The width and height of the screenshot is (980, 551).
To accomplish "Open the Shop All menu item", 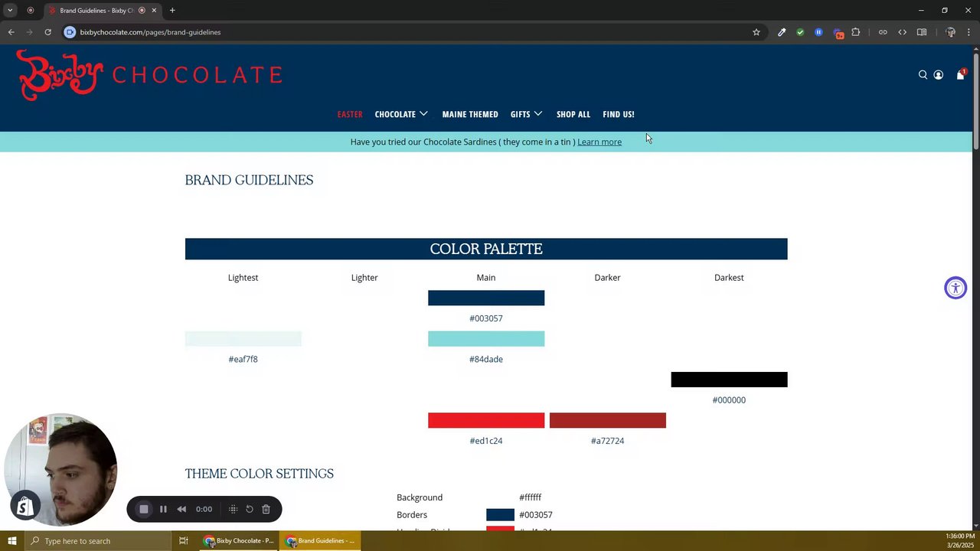I will tap(573, 114).
